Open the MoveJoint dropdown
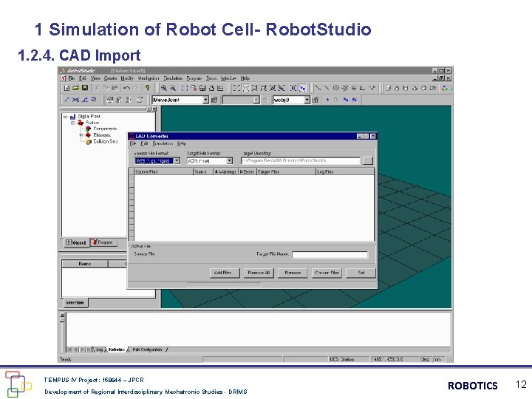 click(x=205, y=100)
